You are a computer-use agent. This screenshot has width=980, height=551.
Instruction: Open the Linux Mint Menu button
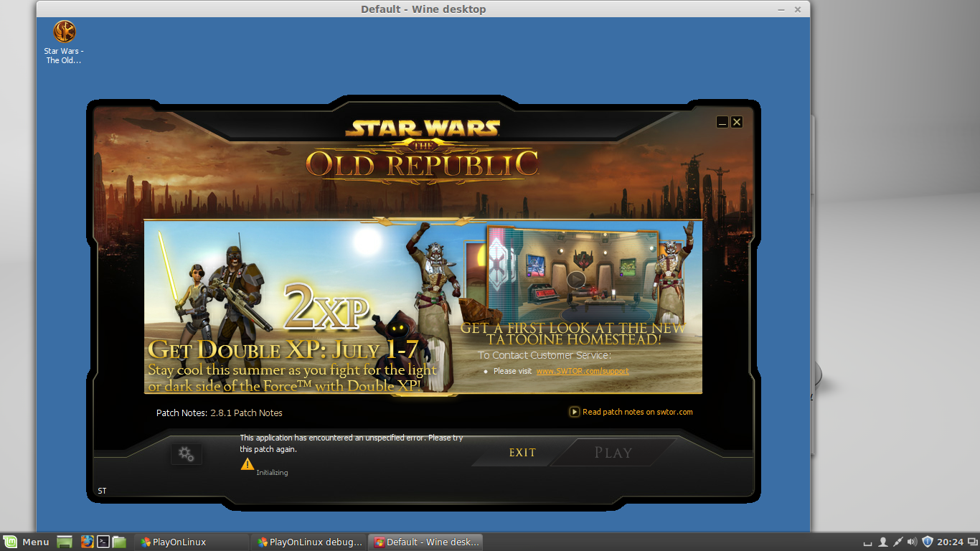click(x=27, y=542)
